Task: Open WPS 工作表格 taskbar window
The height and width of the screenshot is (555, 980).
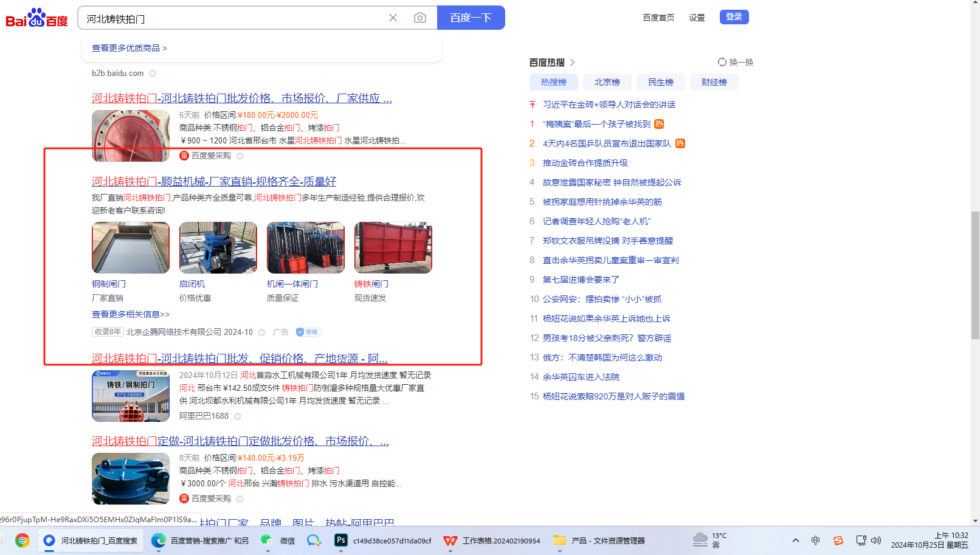Action: 492,540
